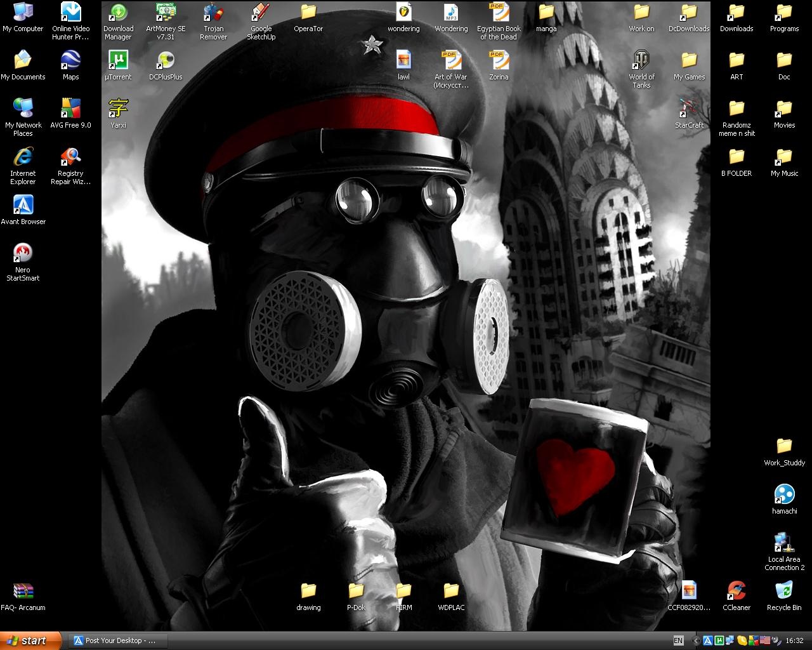Open the P-Dok folder
This screenshot has height=650, width=812.
pyautogui.click(x=356, y=597)
